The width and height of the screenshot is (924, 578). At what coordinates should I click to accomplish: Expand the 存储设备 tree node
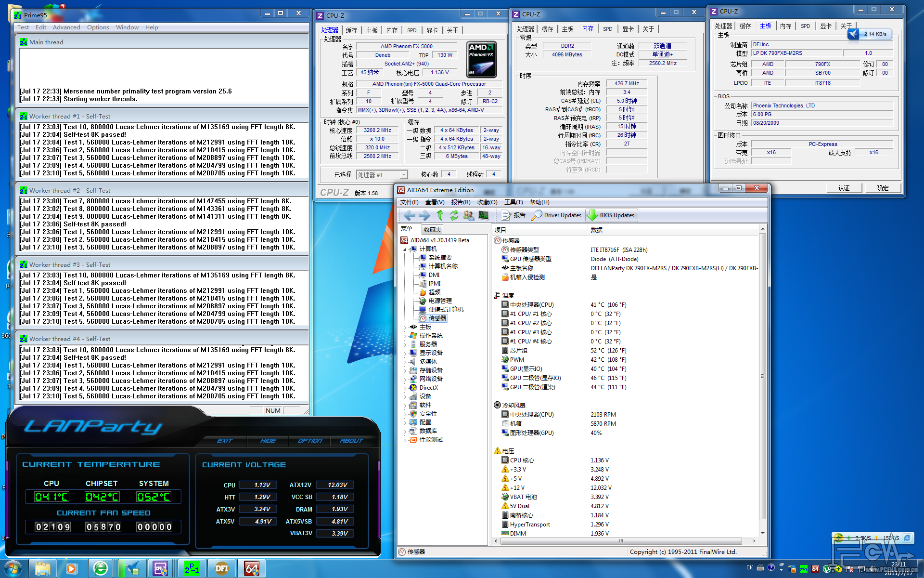click(405, 370)
